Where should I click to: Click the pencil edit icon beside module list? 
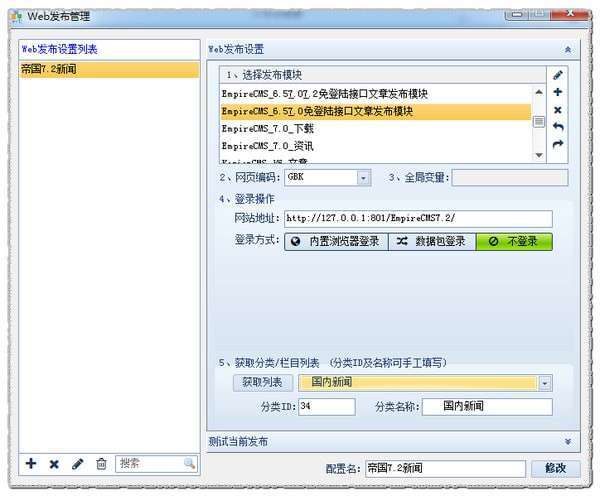558,75
